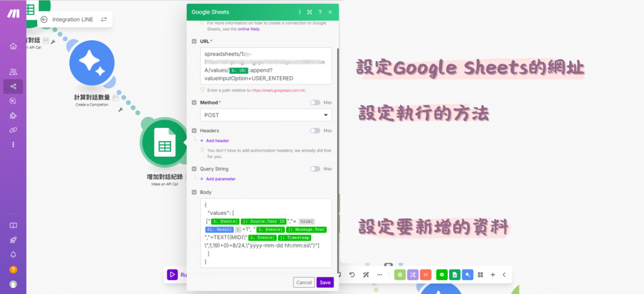Image resolution: width=644 pixels, height=294 pixels.
Task: Toggle the checkbox next to Query String
Action: (194, 169)
